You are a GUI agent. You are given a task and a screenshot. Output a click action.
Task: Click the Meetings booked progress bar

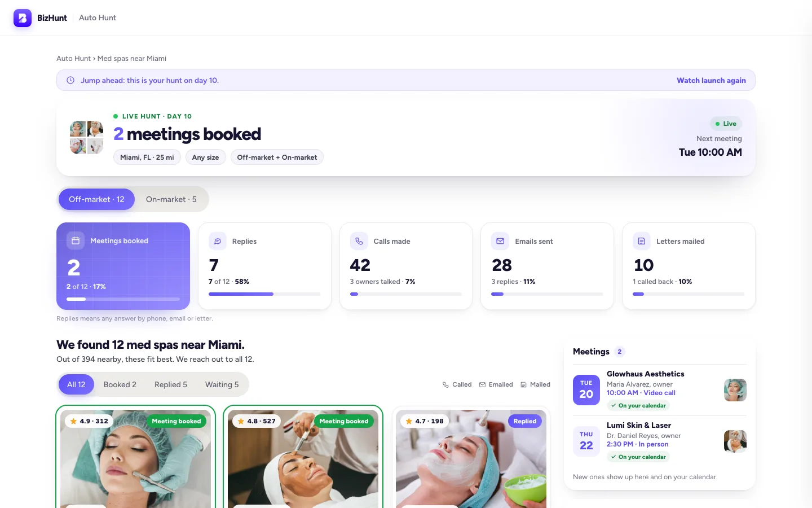coord(123,299)
